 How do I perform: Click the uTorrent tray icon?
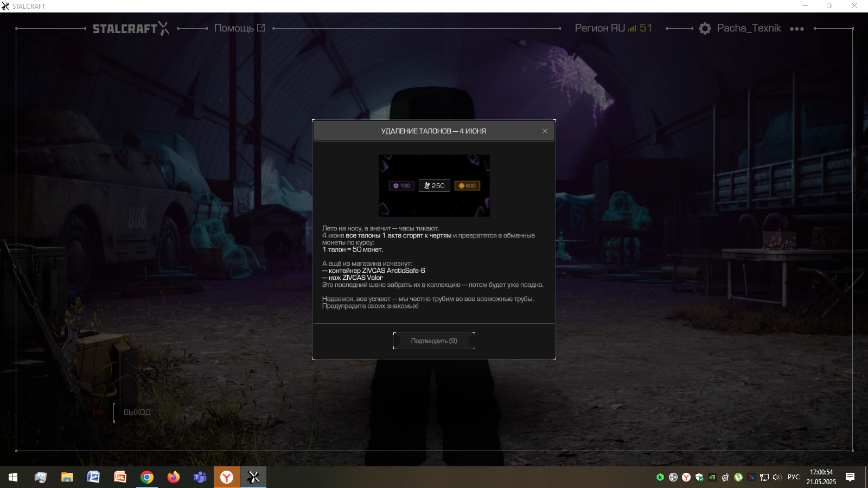(x=738, y=477)
